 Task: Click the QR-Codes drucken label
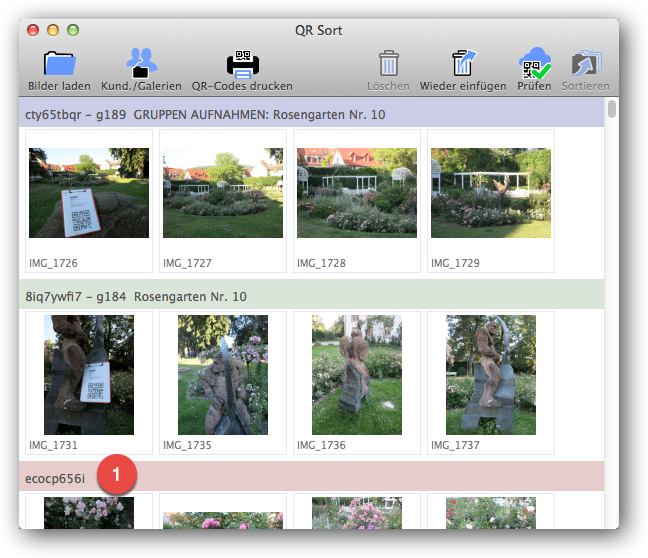tap(242, 86)
